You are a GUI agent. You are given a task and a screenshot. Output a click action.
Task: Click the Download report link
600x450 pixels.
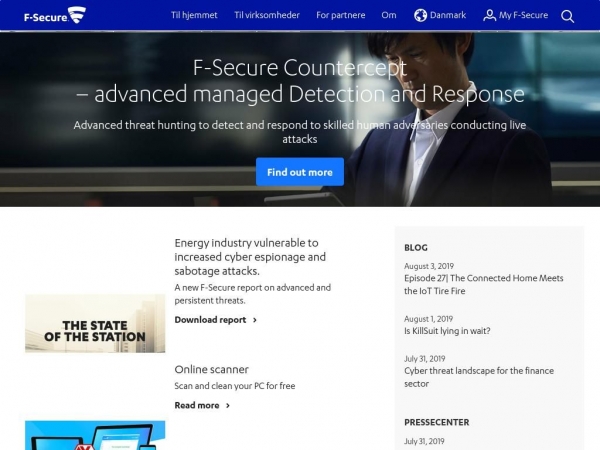210,320
